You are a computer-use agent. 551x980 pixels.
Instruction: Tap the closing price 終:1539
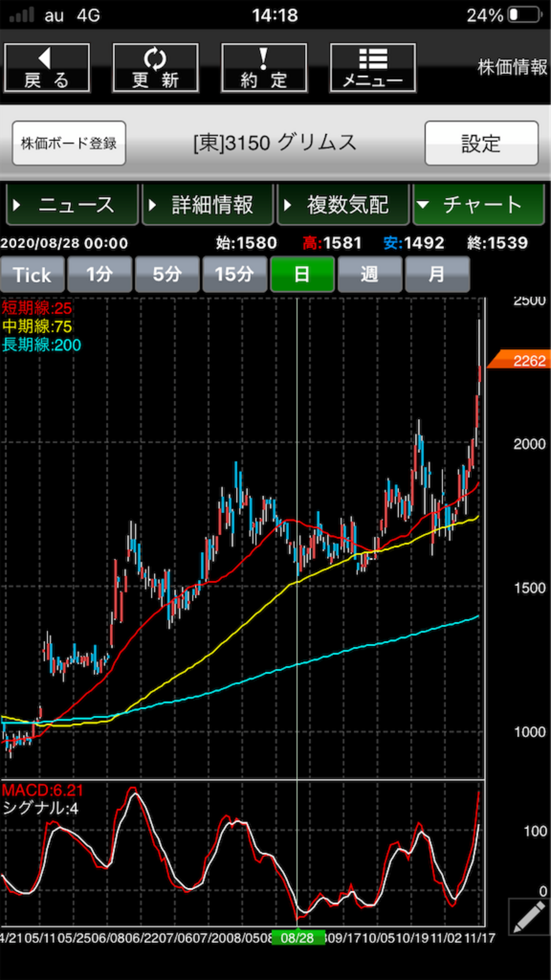tap(498, 243)
